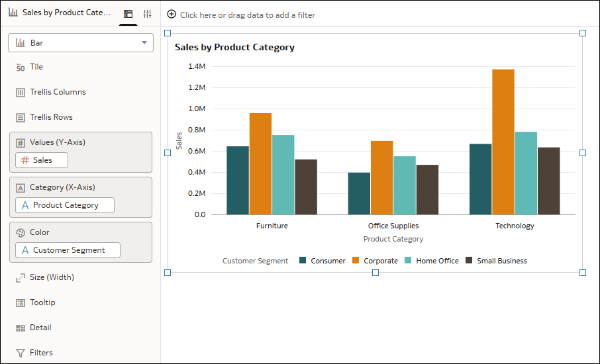Click the Trellis Columns icon
The width and height of the screenshot is (600, 364).
tap(21, 93)
